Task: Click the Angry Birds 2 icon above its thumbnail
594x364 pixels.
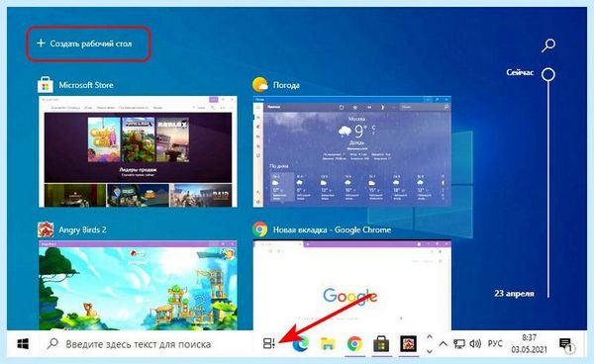Action: tap(46, 229)
